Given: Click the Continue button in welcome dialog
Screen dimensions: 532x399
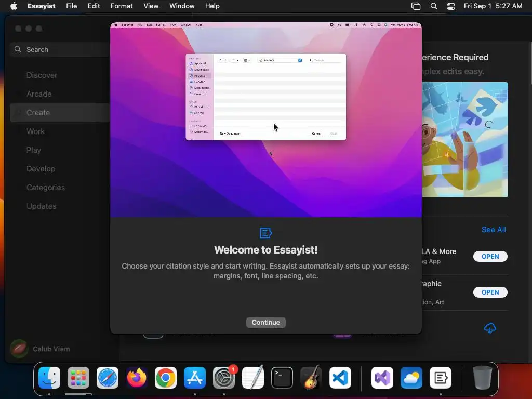Looking at the screenshot, I should 265,322.
